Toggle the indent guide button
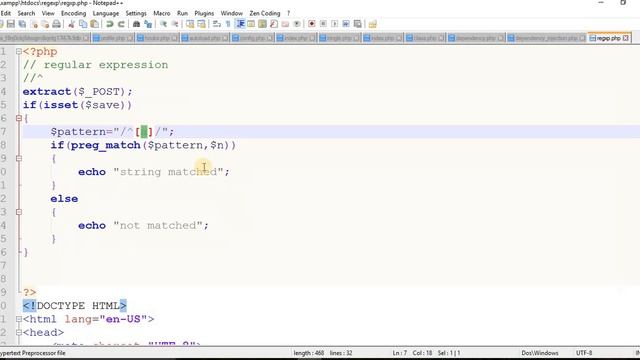This screenshot has width=640, height=360. [240, 24]
